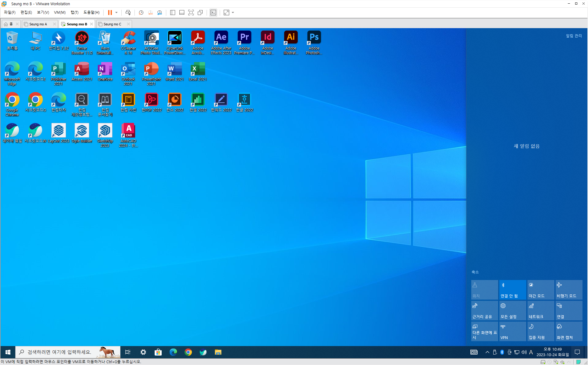Open 연결 connect tile
Image resolution: width=588 pixels, height=365 pixels.
[569, 311]
